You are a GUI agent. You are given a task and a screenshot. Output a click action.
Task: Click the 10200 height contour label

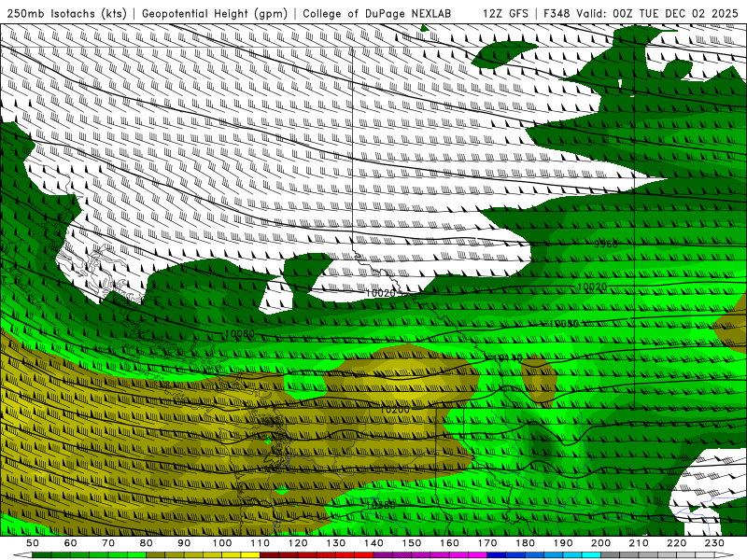click(395, 409)
